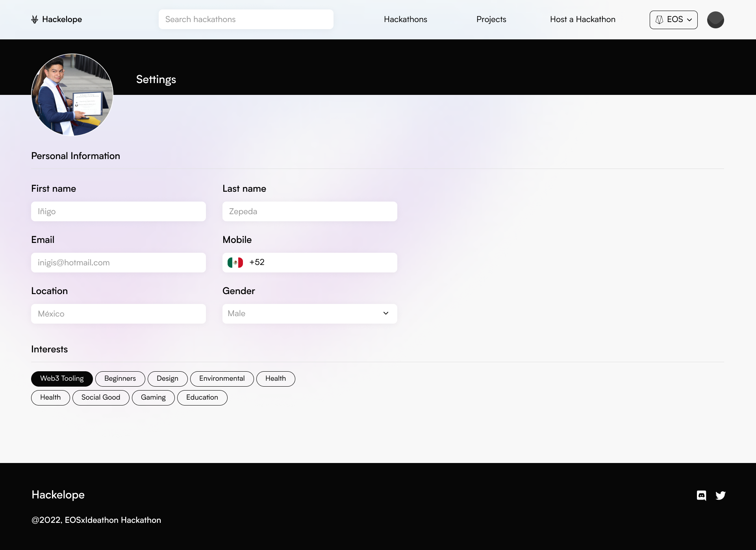756x550 pixels.
Task: Go to Hackathons page
Action: (405, 19)
